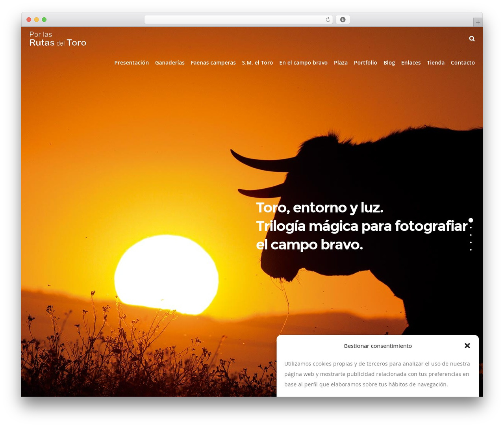This screenshot has height=427, width=504.
Task: Reload page via browser refresh icon
Action: click(328, 20)
